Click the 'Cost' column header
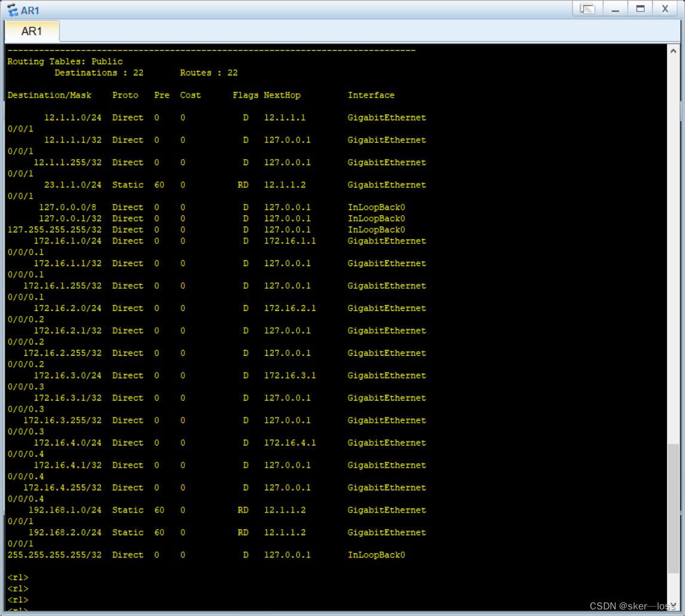The height and width of the screenshot is (616, 685). 190,95
